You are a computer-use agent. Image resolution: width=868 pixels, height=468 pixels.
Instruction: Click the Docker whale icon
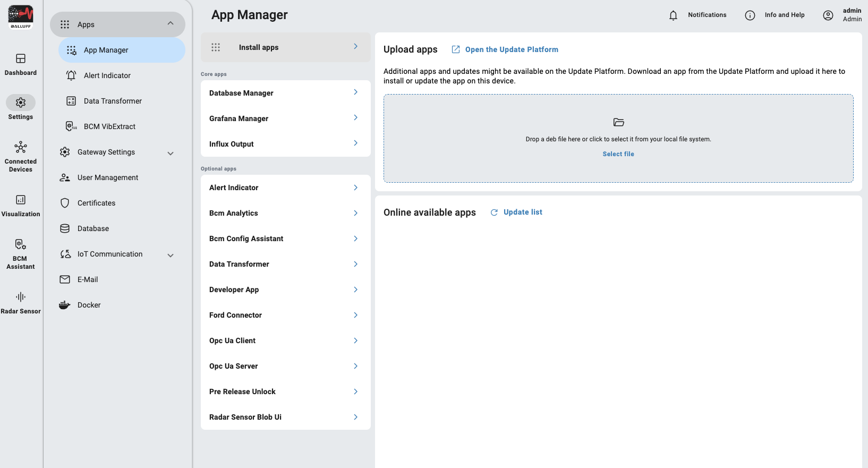(65, 305)
